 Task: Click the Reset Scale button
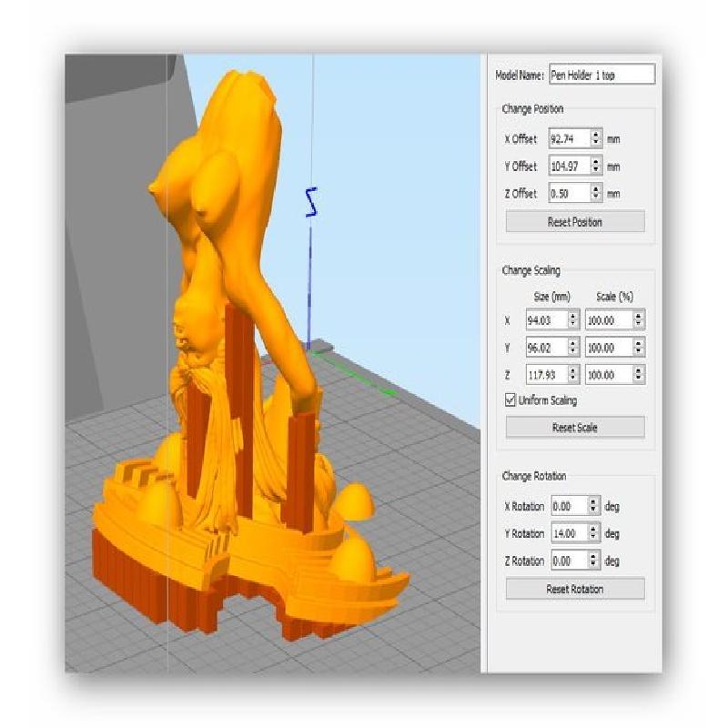575,427
